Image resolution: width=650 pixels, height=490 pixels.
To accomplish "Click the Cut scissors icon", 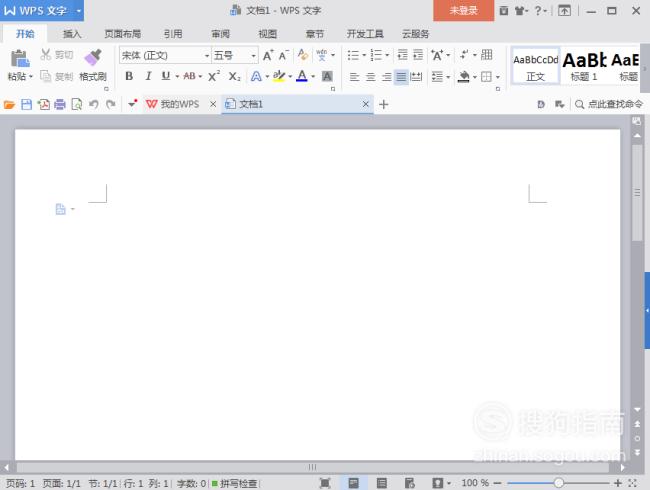I will [x=46, y=54].
